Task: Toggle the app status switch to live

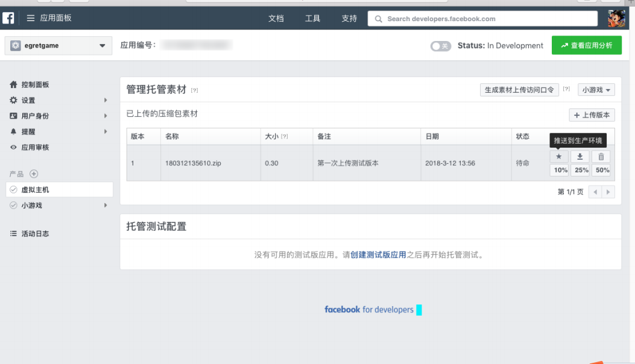Action: pos(441,45)
